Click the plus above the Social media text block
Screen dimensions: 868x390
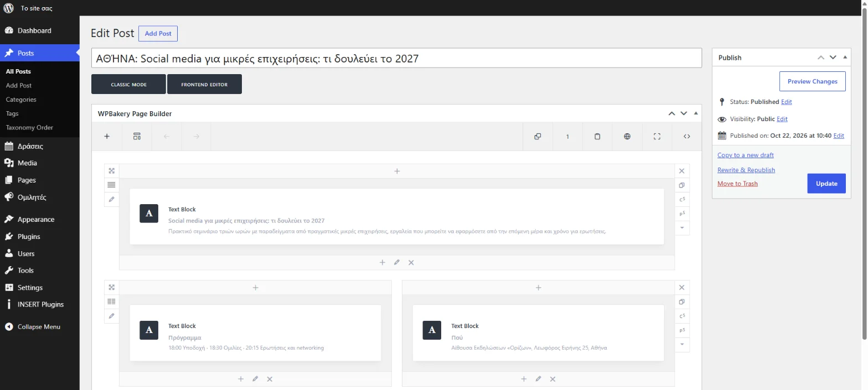pyautogui.click(x=397, y=171)
